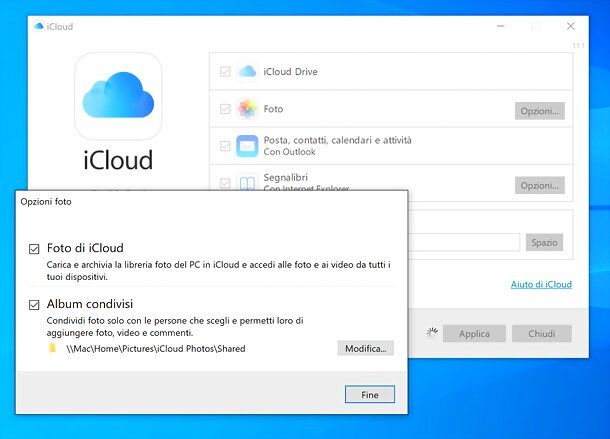
Task: Click the large iCloud logo
Action: point(118,96)
